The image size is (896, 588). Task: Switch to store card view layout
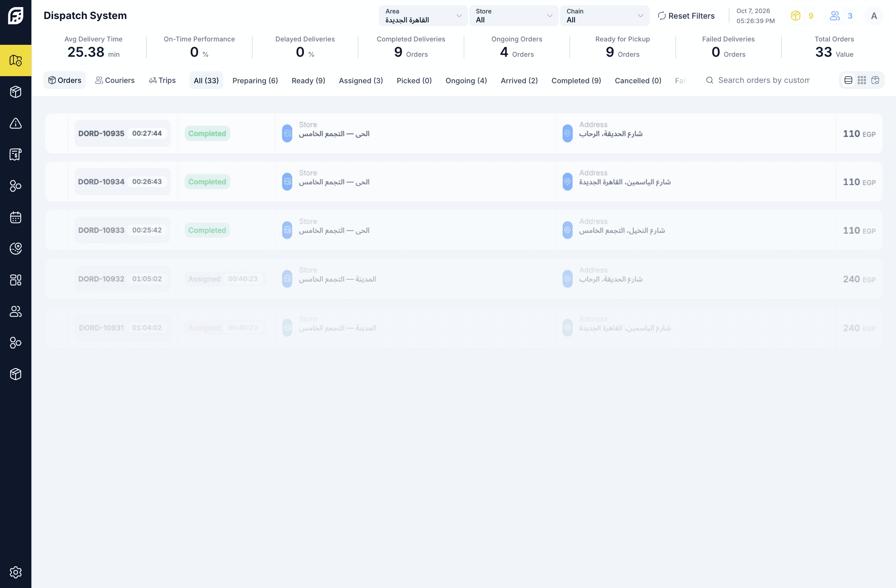coord(875,80)
